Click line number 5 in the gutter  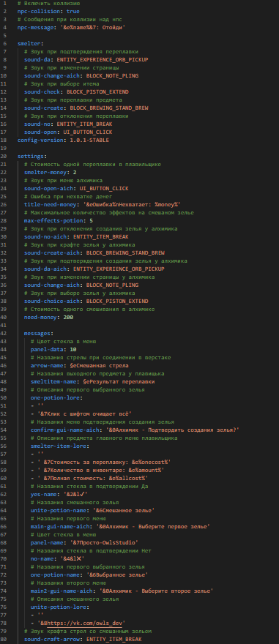[x=6, y=36]
